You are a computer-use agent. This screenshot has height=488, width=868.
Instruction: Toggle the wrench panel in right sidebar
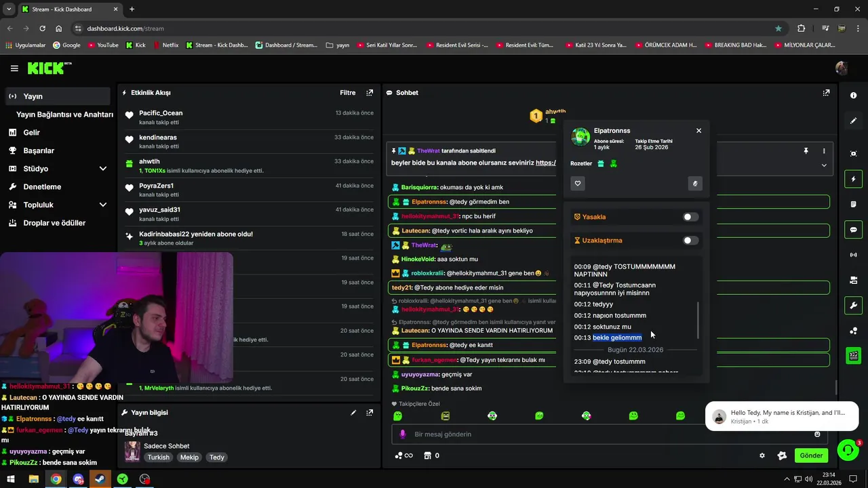click(853, 306)
